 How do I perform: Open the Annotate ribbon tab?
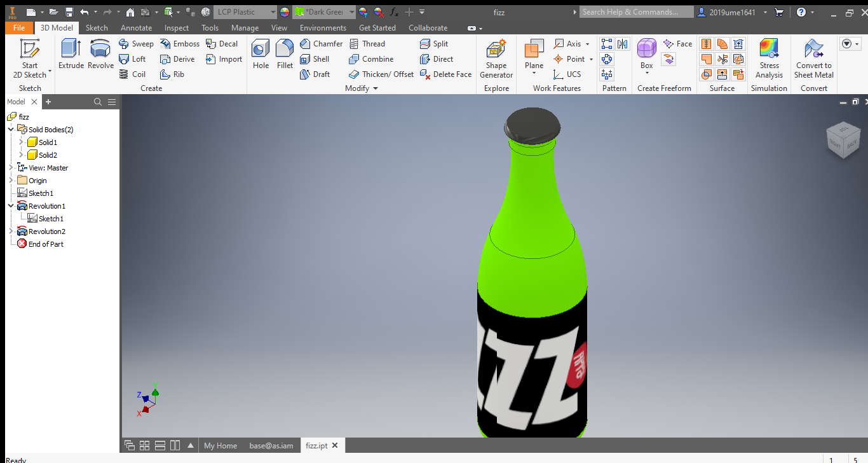tap(136, 28)
